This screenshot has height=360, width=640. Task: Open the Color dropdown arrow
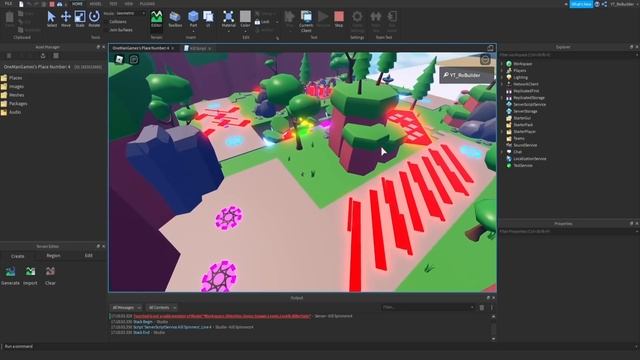(x=245, y=31)
